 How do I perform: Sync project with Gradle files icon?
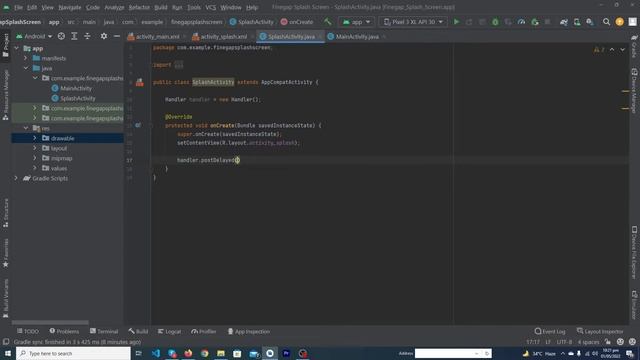click(x=564, y=22)
